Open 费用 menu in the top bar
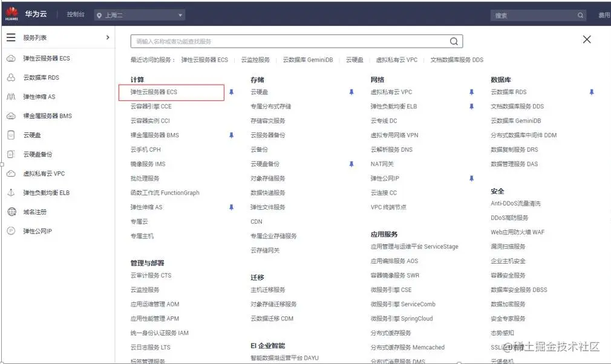 pos(604,15)
